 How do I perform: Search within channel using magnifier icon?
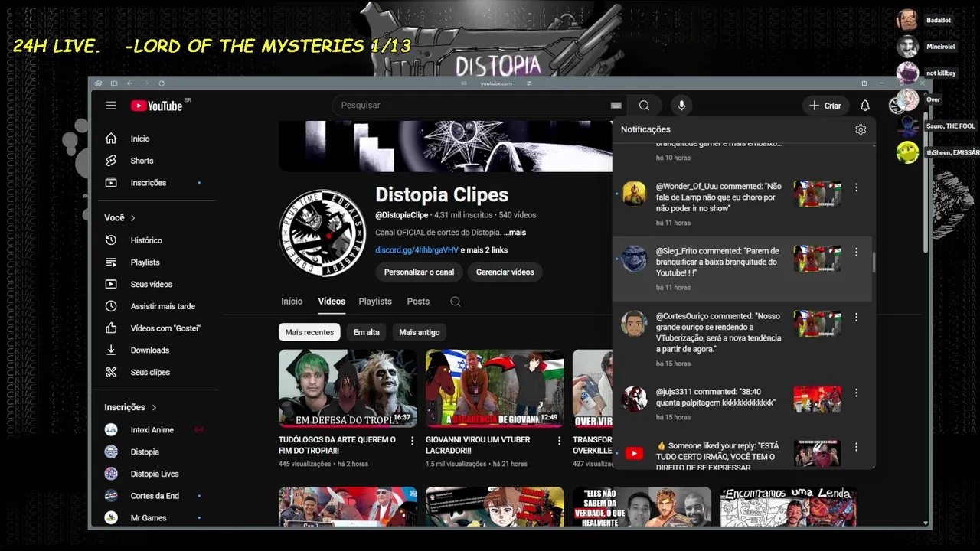455,302
